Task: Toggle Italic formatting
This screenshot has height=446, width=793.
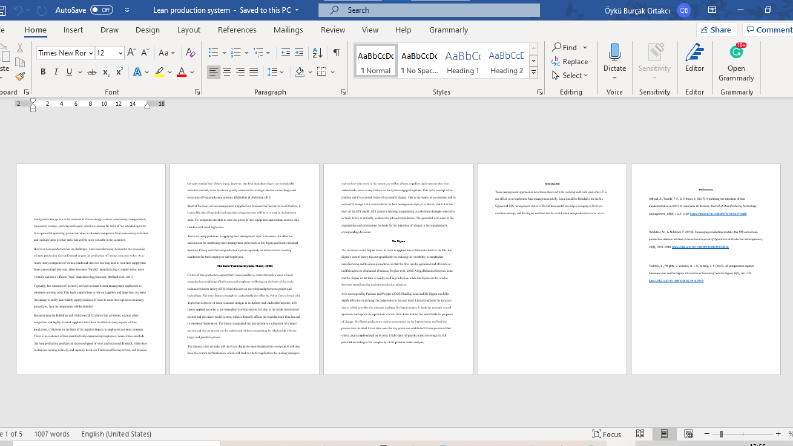Action: (56, 72)
